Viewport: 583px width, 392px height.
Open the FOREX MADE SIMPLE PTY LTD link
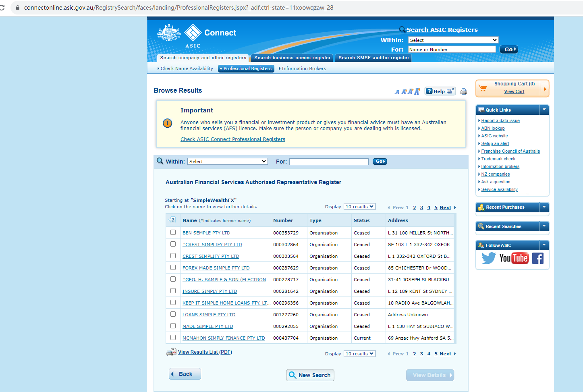(216, 268)
